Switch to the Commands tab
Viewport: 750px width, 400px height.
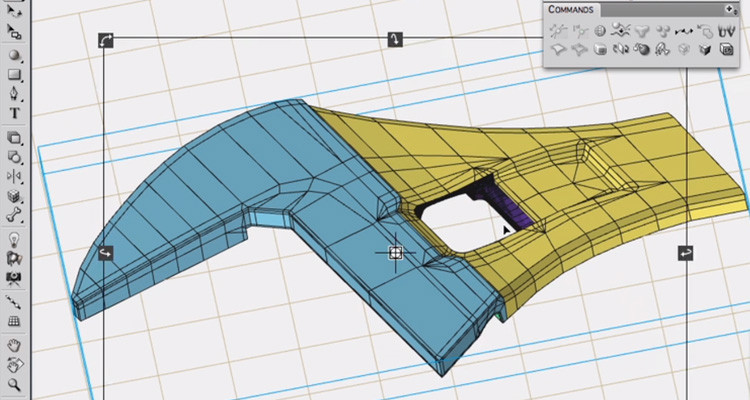(571, 10)
